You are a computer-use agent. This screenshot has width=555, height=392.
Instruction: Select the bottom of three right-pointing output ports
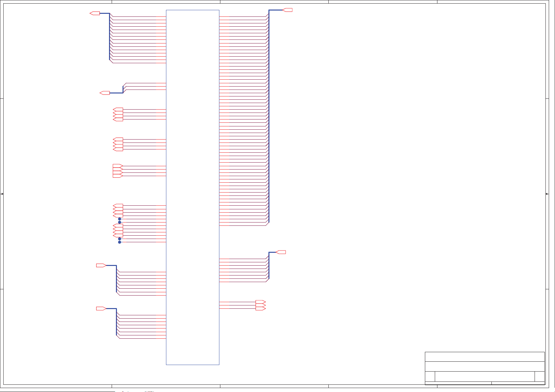click(x=261, y=308)
